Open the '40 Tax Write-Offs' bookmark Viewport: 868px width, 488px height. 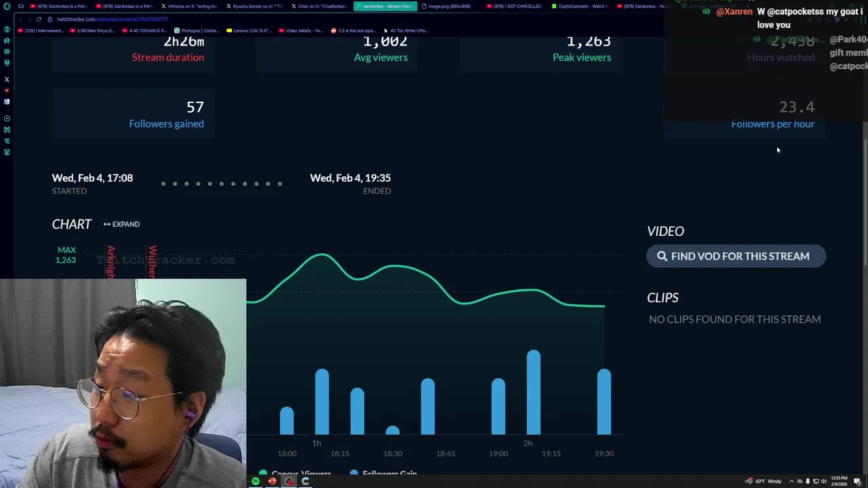coord(406,30)
